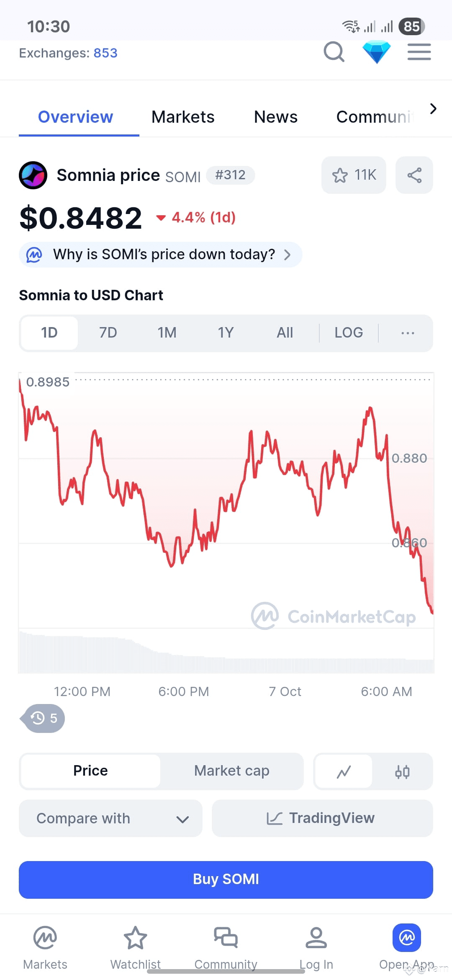Open the search magnifier icon
Viewport: 452px width, 980px height.
pyautogui.click(x=334, y=52)
